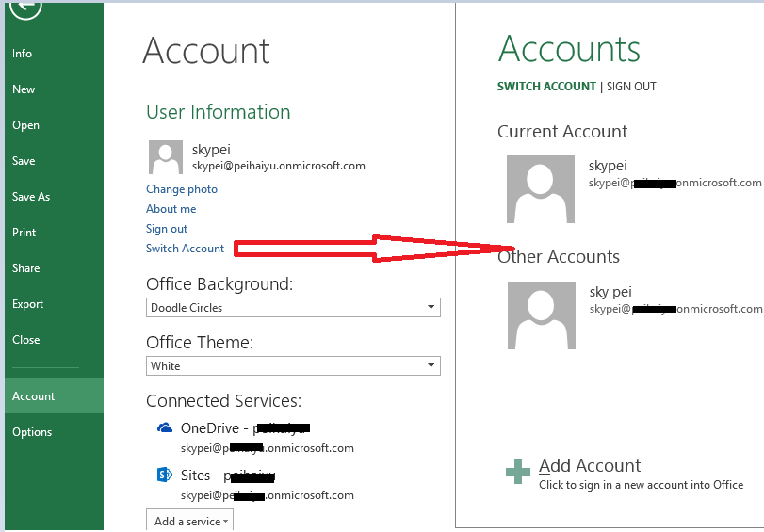764x532 pixels.
Task: Open the Share page
Action: coord(54,268)
